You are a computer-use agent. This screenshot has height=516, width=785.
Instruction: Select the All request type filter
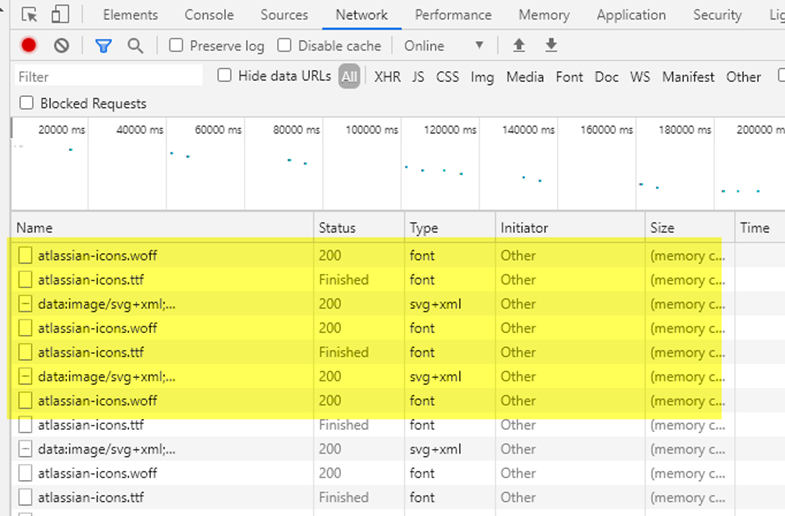[349, 77]
